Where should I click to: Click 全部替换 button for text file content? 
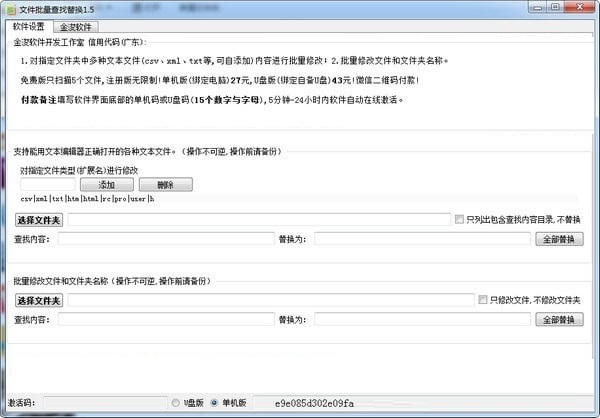tap(559, 239)
